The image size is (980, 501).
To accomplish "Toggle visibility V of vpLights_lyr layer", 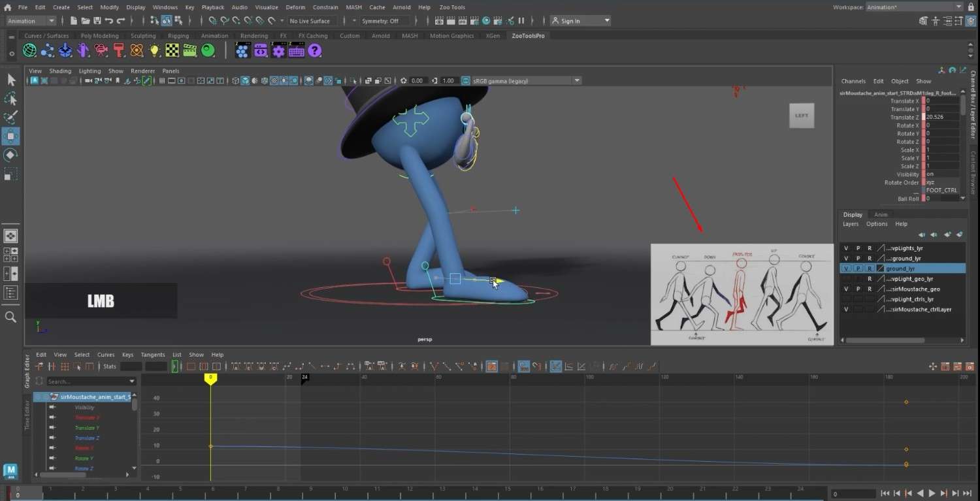I will tap(846, 248).
